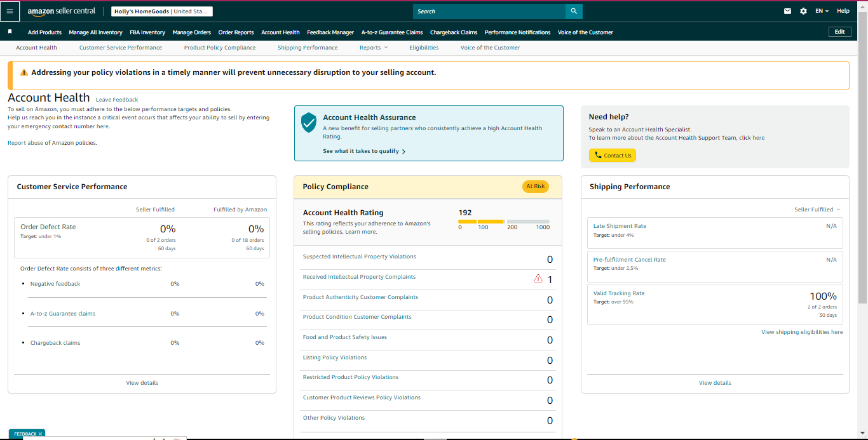
Task: Click the search magnifier button
Action: 574,11
